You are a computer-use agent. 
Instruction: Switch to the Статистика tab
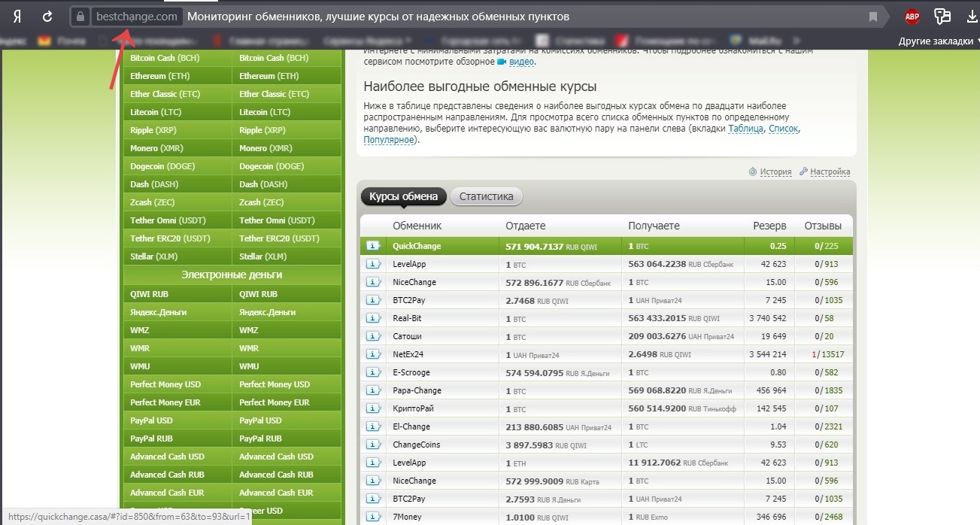(x=486, y=196)
